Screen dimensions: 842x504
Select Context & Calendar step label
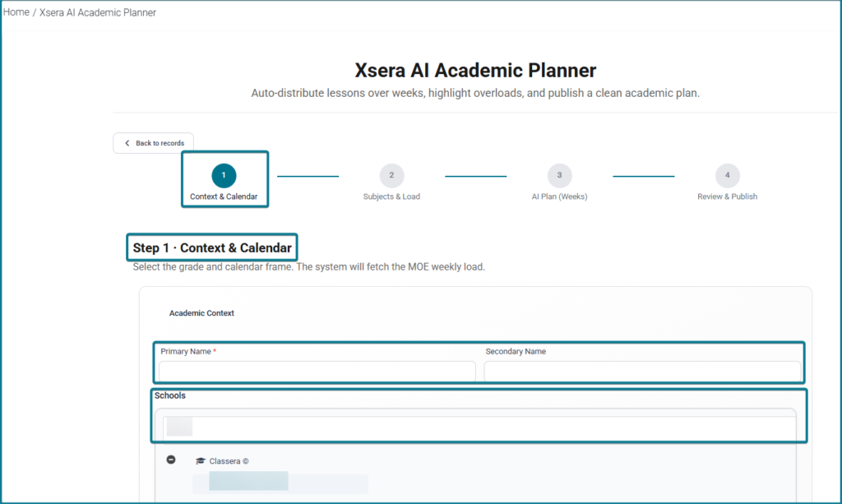click(x=224, y=197)
